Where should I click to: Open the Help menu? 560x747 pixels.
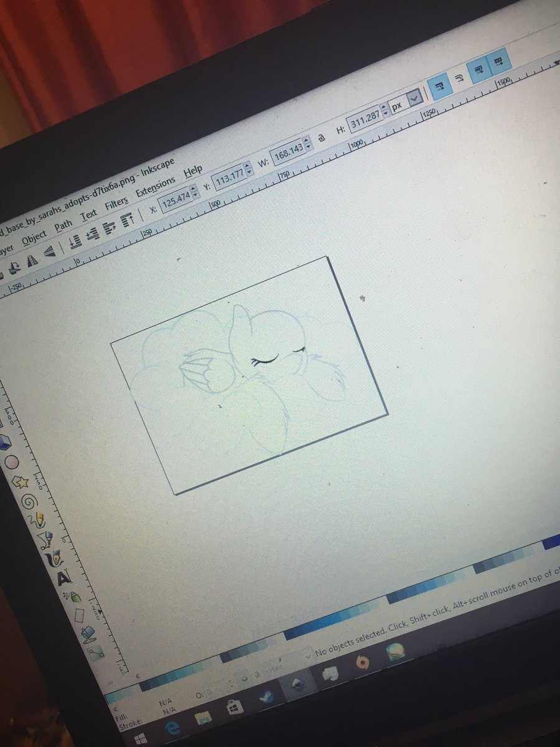tap(192, 170)
